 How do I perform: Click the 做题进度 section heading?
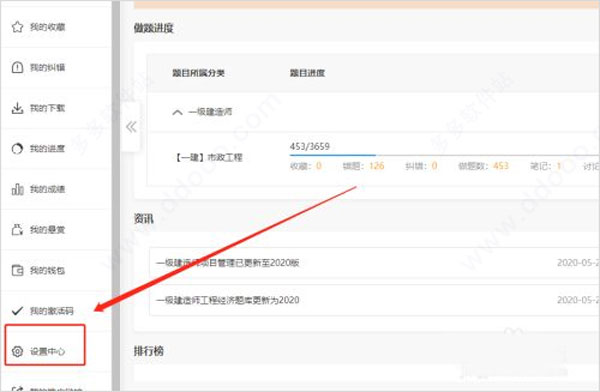[x=153, y=28]
